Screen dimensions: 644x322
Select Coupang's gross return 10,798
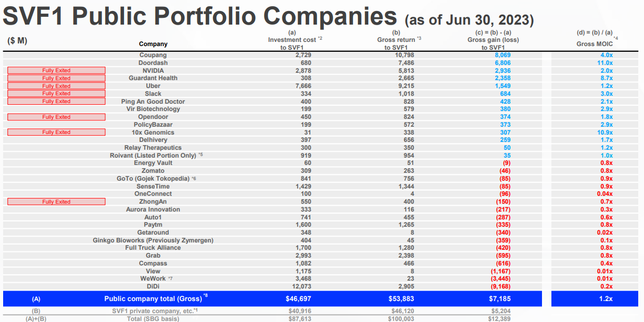coord(404,55)
